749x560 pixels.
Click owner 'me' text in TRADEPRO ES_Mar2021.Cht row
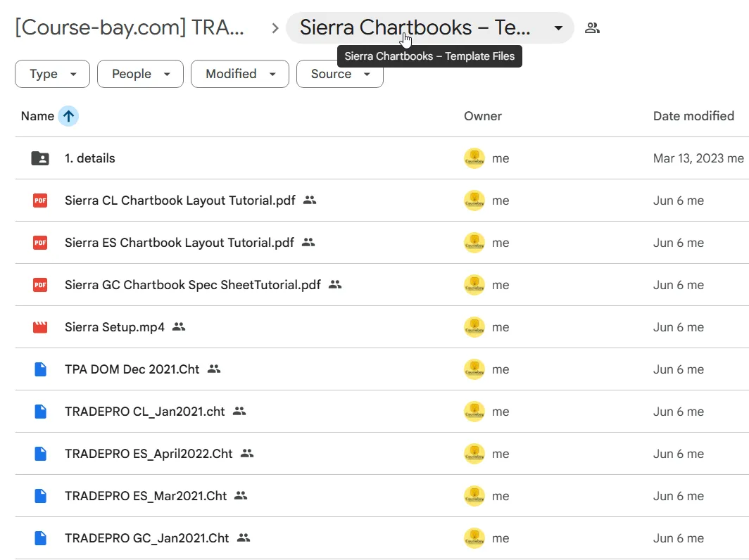click(501, 496)
